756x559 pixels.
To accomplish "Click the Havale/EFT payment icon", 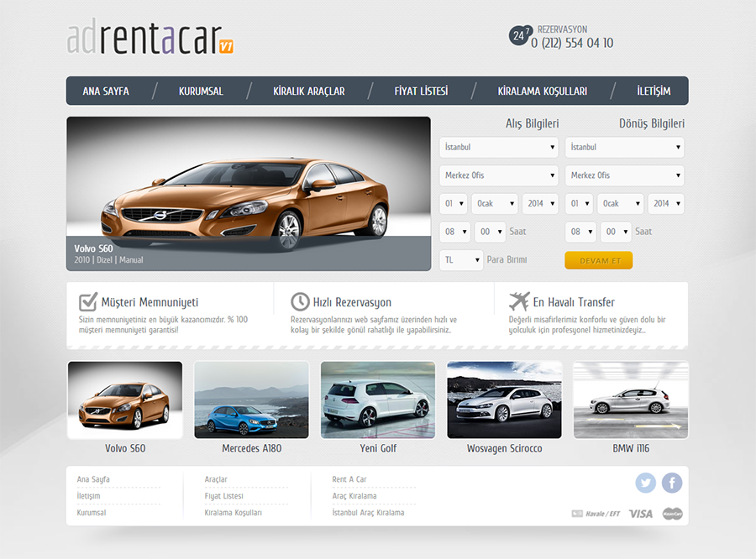I will (596, 514).
